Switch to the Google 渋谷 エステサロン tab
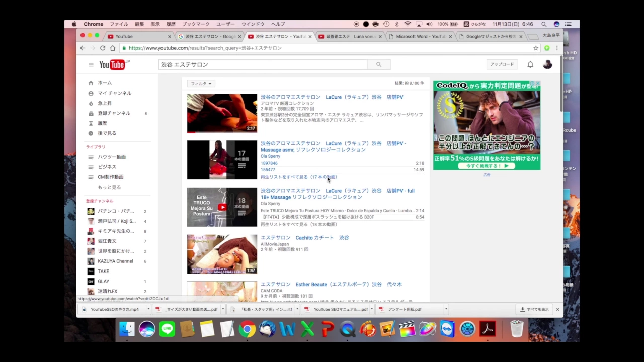This screenshot has height=362, width=644. coord(209,37)
